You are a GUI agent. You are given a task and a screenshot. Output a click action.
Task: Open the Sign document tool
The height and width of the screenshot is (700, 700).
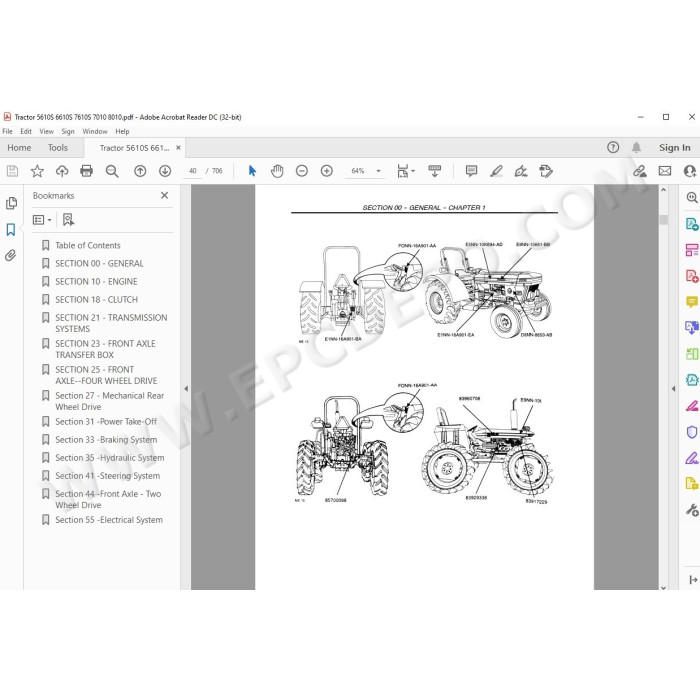pos(521,171)
